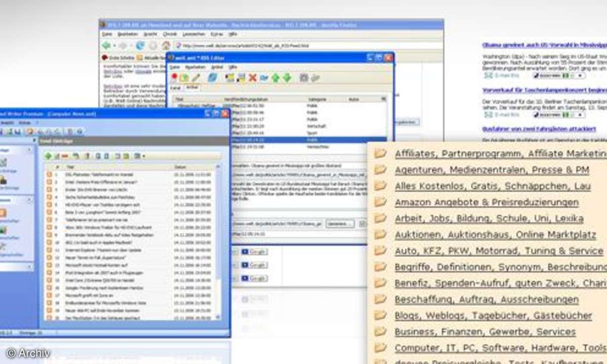Open Vorverkauf für Taschenlampenkonzert headline
This screenshot has width=607, height=364.
point(544,90)
